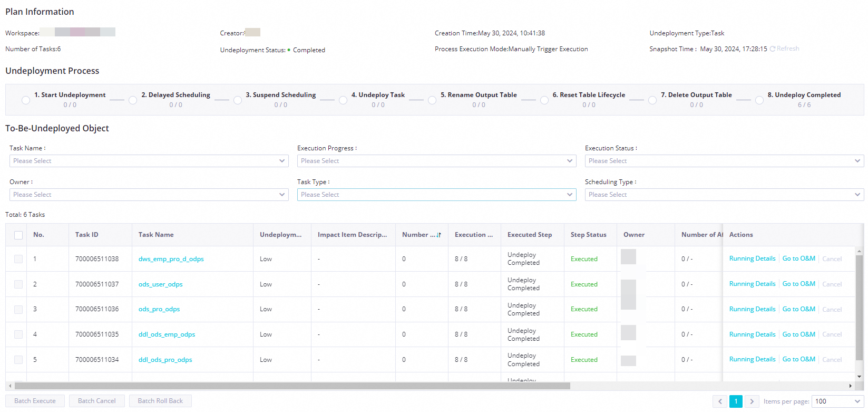Click down arrow of vertical table scrollbar
Viewport: 868px width, 412px height.
pos(860,377)
